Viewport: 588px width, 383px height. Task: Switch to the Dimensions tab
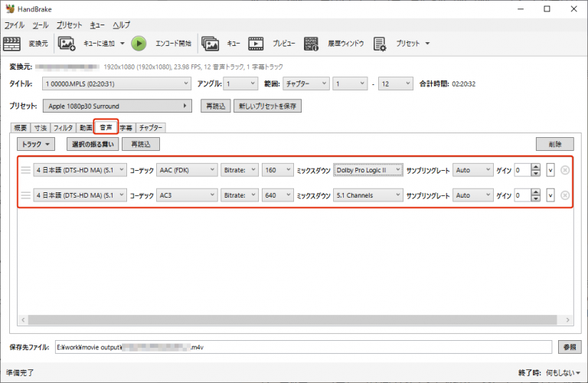(40, 128)
